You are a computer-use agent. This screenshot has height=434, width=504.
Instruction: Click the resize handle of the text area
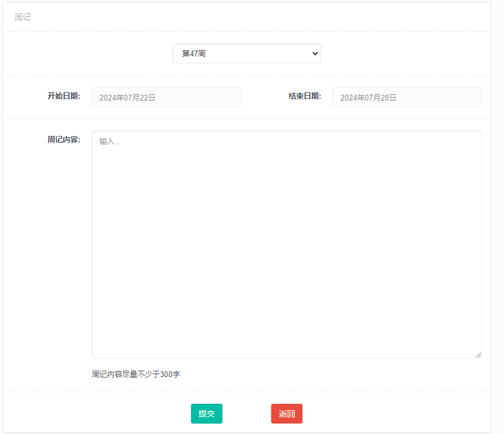478,354
